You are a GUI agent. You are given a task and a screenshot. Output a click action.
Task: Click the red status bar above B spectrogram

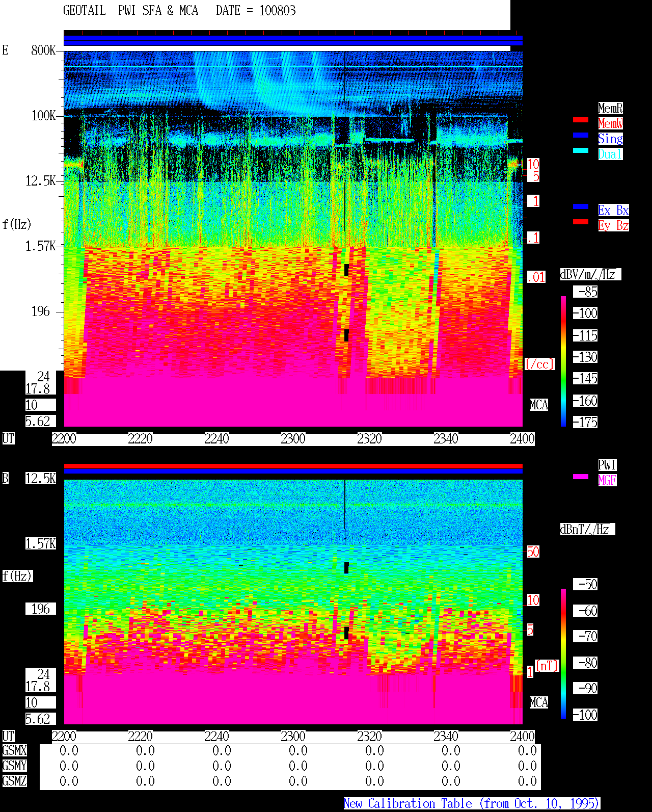click(x=293, y=466)
